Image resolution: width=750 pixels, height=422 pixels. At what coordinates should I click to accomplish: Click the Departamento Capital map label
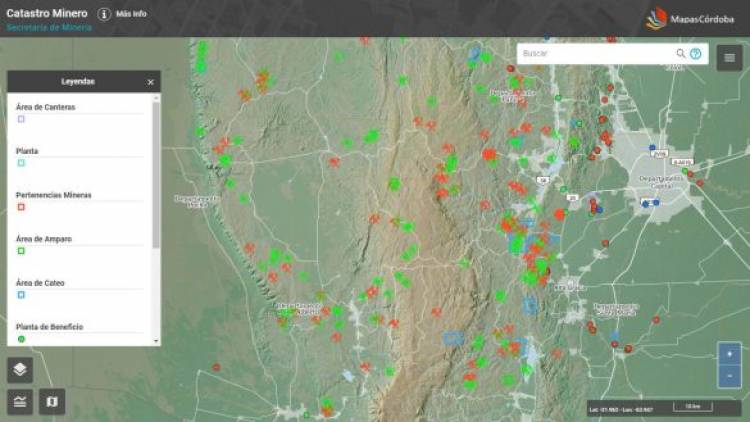coord(662,182)
